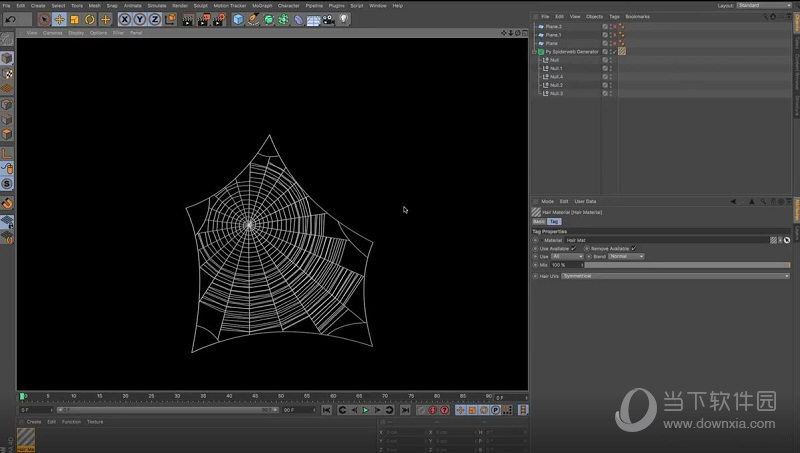Click frame 50 on timeline ruler
800x453 pixels.
[x=281, y=396]
